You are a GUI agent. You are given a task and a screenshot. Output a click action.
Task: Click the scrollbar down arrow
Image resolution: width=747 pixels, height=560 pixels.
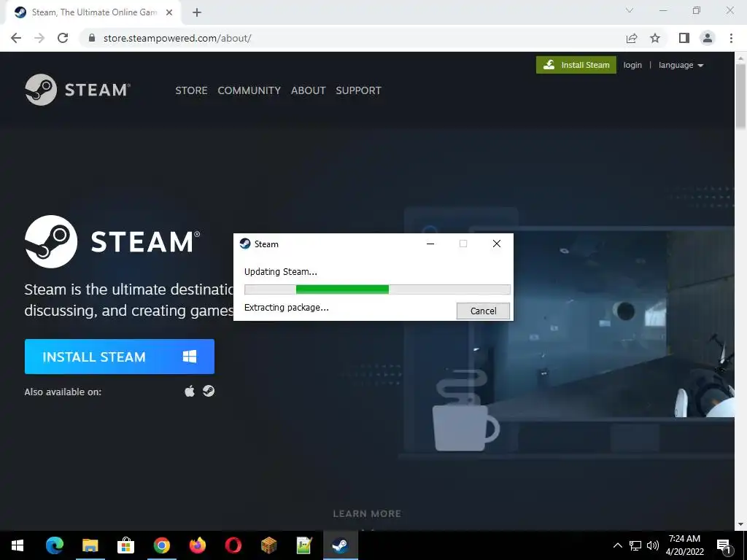[x=740, y=524]
